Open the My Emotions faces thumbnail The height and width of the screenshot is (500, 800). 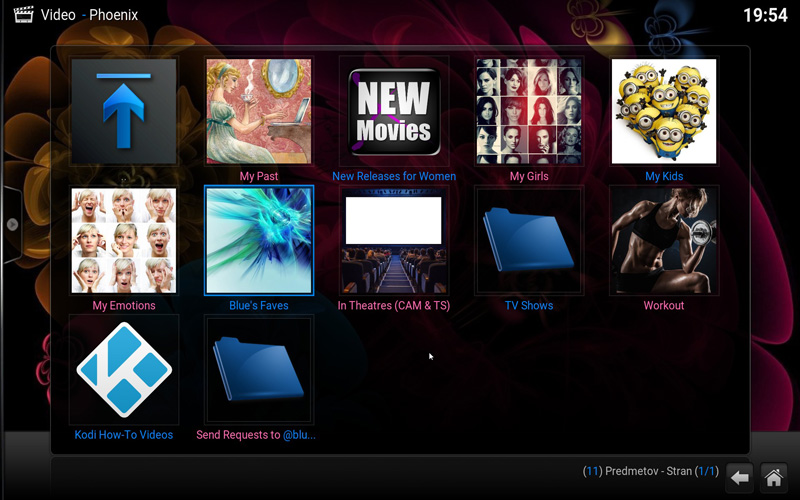(124, 240)
